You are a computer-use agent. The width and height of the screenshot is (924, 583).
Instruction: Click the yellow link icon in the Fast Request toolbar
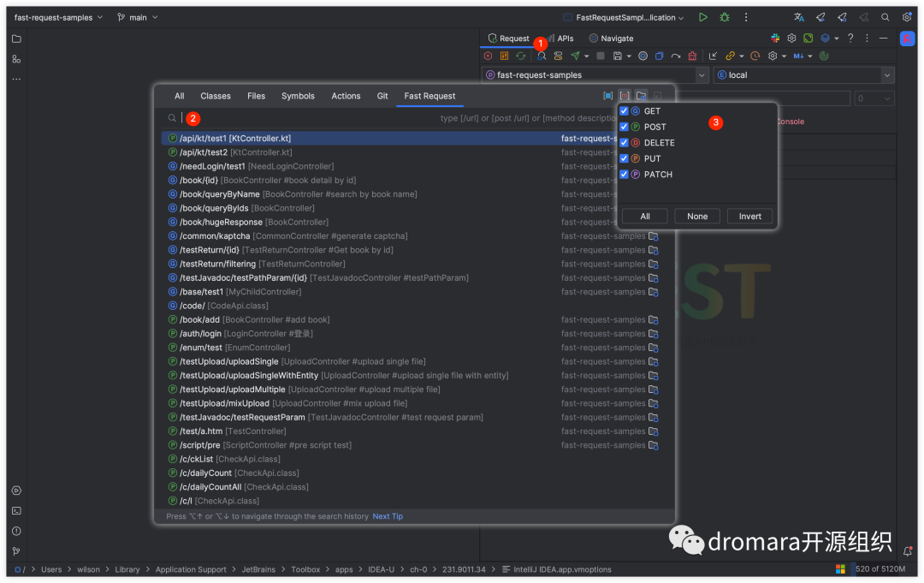(x=730, y=56)
